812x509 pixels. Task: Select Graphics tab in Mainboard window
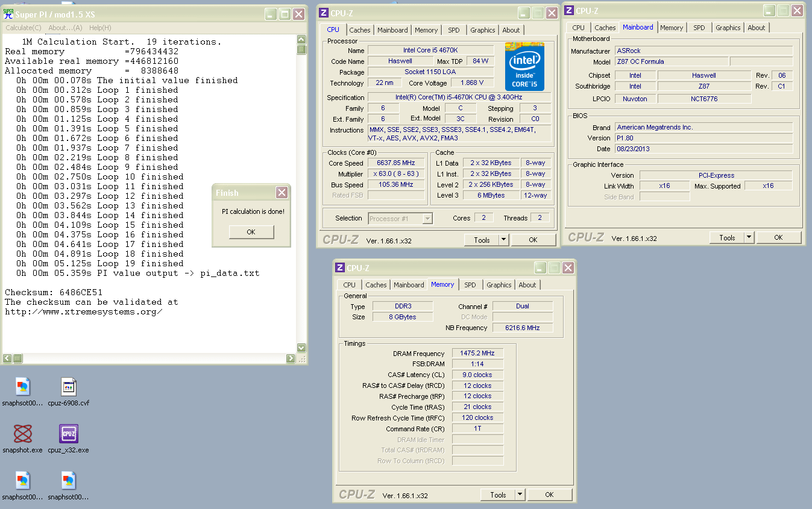pos(728,28)
